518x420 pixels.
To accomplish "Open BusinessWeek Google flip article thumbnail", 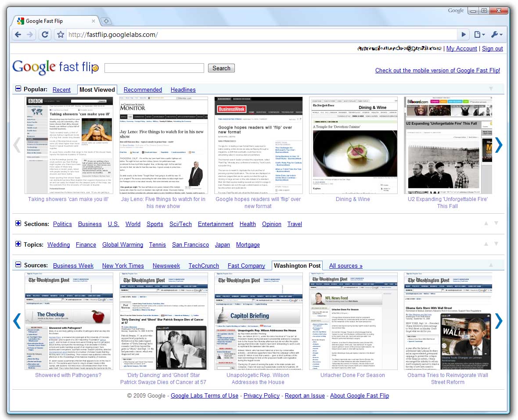I will pos(258,145).
